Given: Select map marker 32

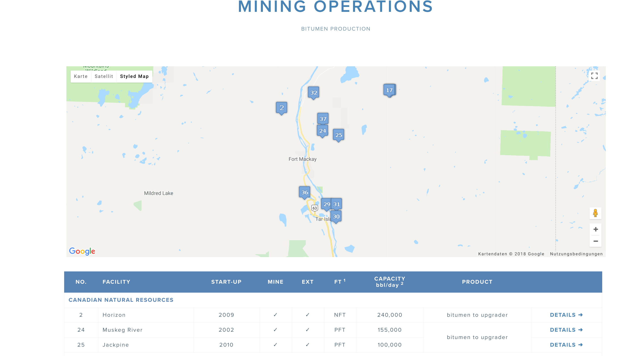Looking at the screenshot, I should point(313,92).
